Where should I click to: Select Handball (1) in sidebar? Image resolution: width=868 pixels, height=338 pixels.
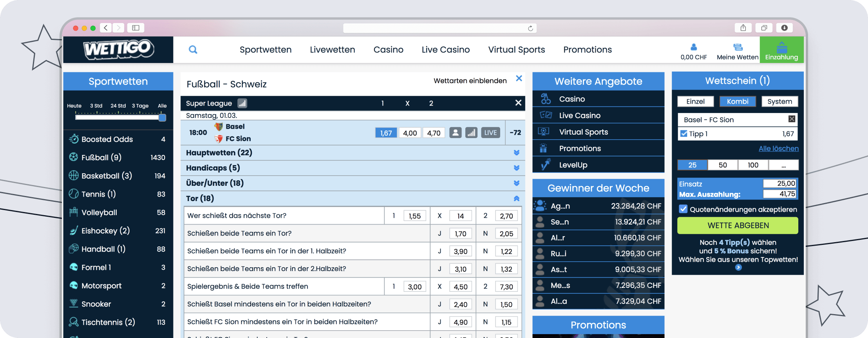click(x=118, y=249)
